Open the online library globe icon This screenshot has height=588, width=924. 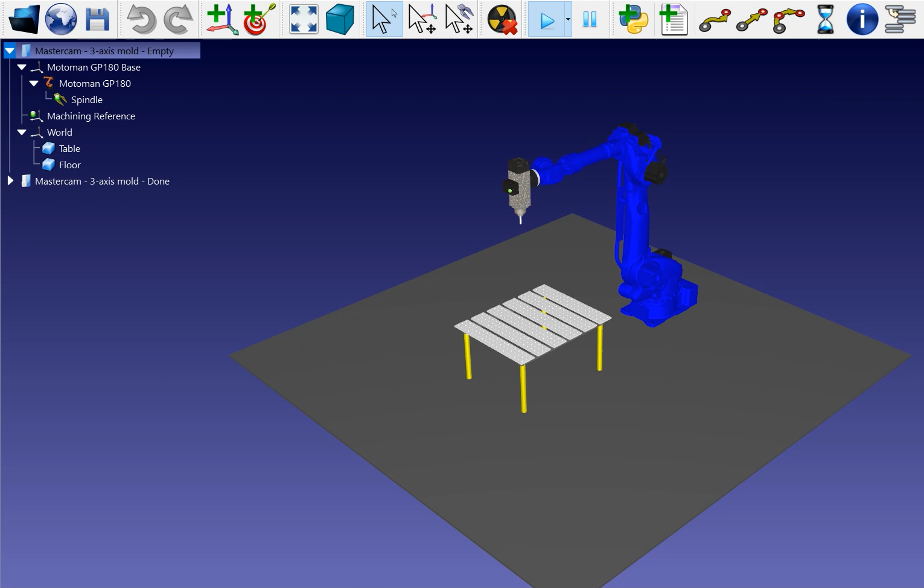pos(61,19)
